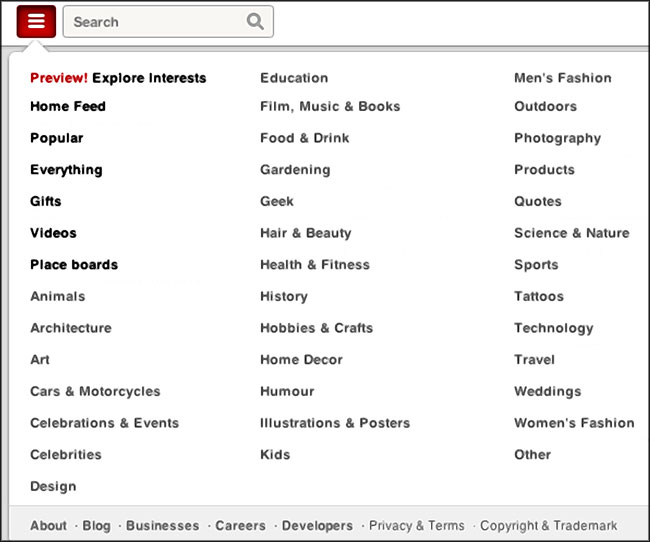The width and height of the screenshot is (650, 542).
Task: Choose the Gardening category
Action: point(296,170)
